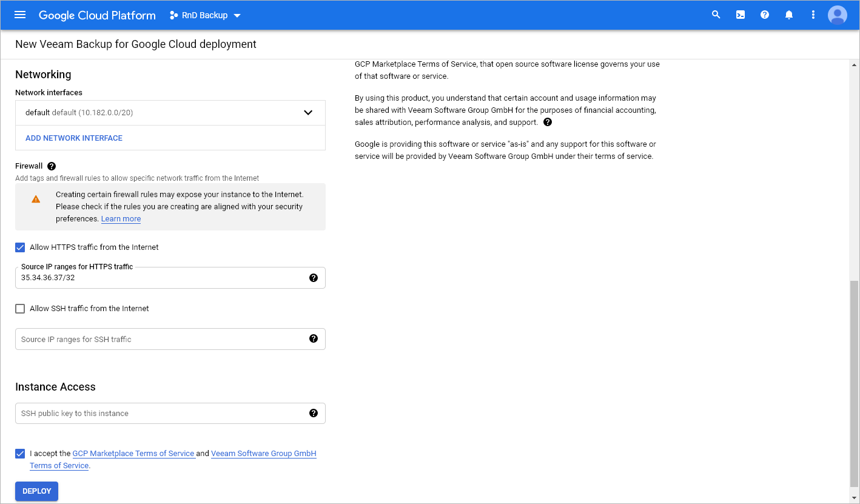Click ADD NETWORK INTERFACE
This screenshot has height=504, width=860.
[74, 138]
